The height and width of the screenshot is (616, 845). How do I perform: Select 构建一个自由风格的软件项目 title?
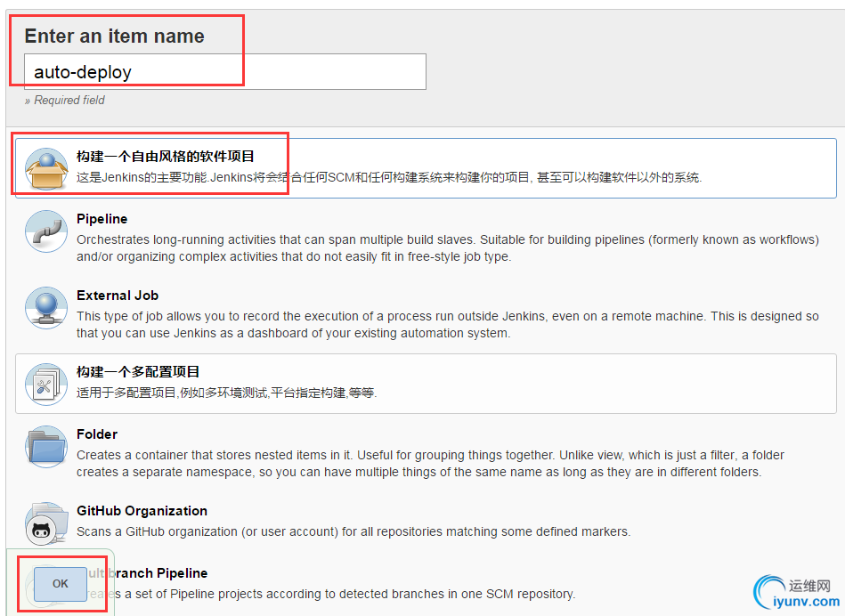coord(166,157)
